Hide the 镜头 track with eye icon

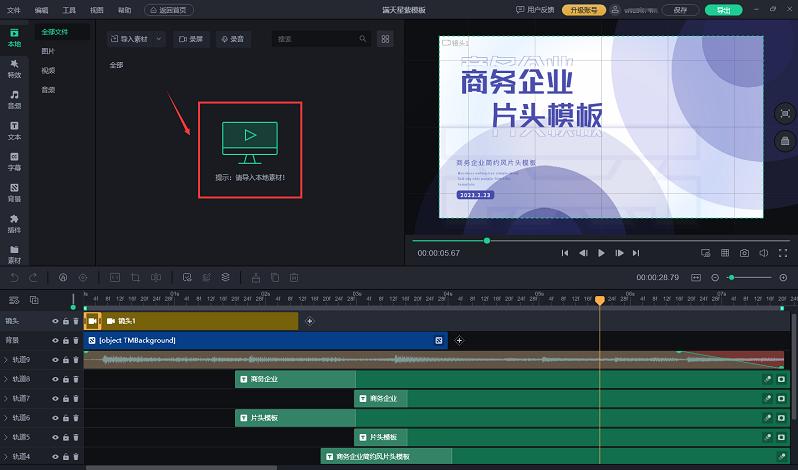[55, 321]
